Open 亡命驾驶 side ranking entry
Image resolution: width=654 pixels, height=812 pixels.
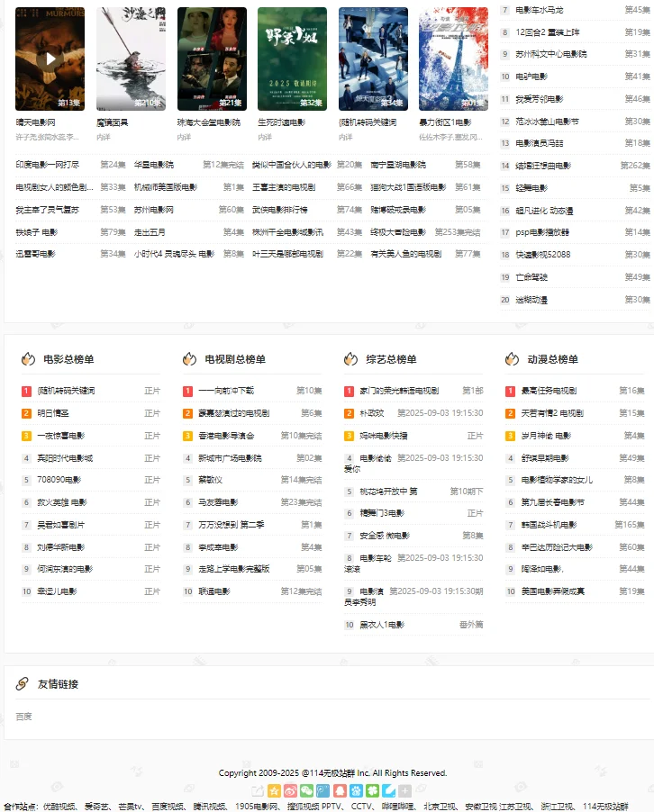(531, 277)
